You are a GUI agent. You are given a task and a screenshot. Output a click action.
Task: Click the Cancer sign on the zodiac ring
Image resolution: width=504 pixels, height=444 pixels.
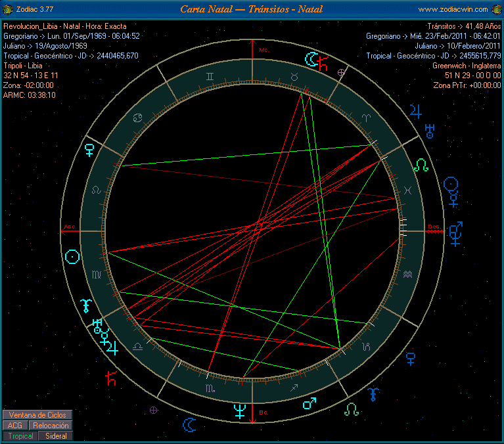tap(137, 118)
